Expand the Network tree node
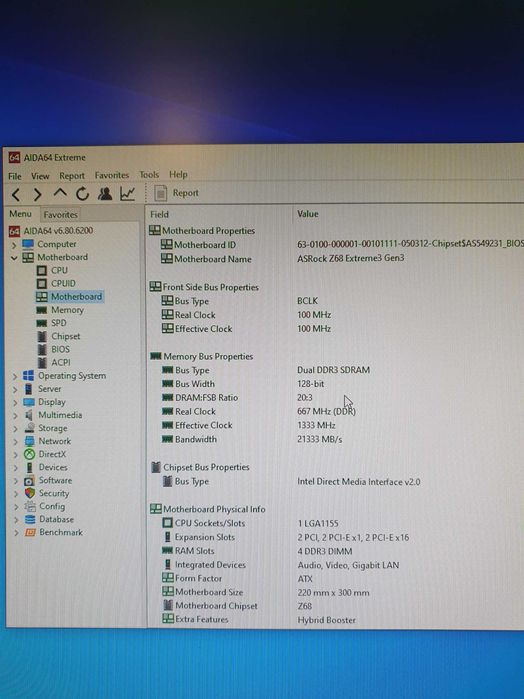524x699 pixels. [16, 442]
